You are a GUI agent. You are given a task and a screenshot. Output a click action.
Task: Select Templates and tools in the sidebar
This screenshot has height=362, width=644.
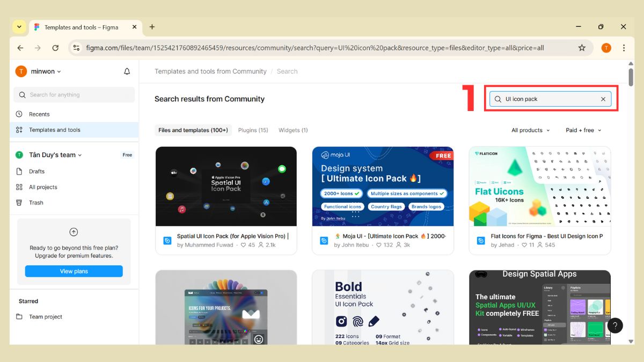click(x=74, y=130)
